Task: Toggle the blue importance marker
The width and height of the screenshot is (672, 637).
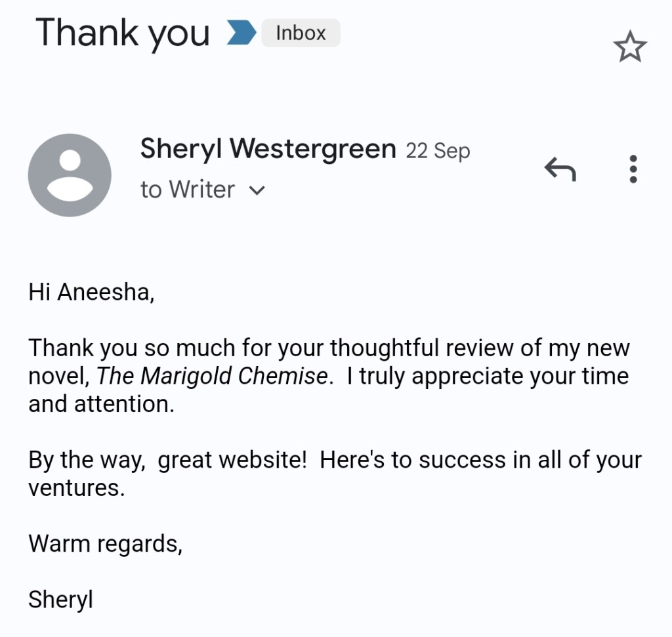Action: (x=241, y=33)
